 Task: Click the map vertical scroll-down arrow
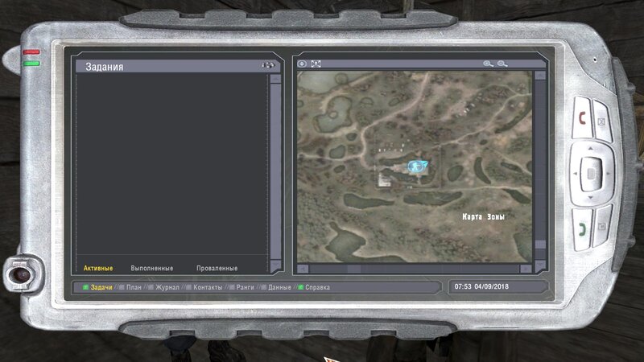540,265
